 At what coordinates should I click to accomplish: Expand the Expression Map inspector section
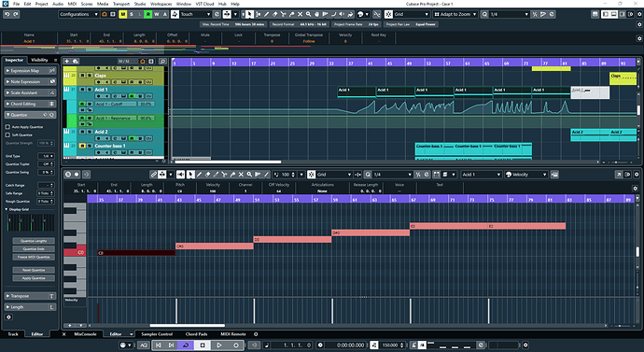pyautogui.click(x=30, y=71)
